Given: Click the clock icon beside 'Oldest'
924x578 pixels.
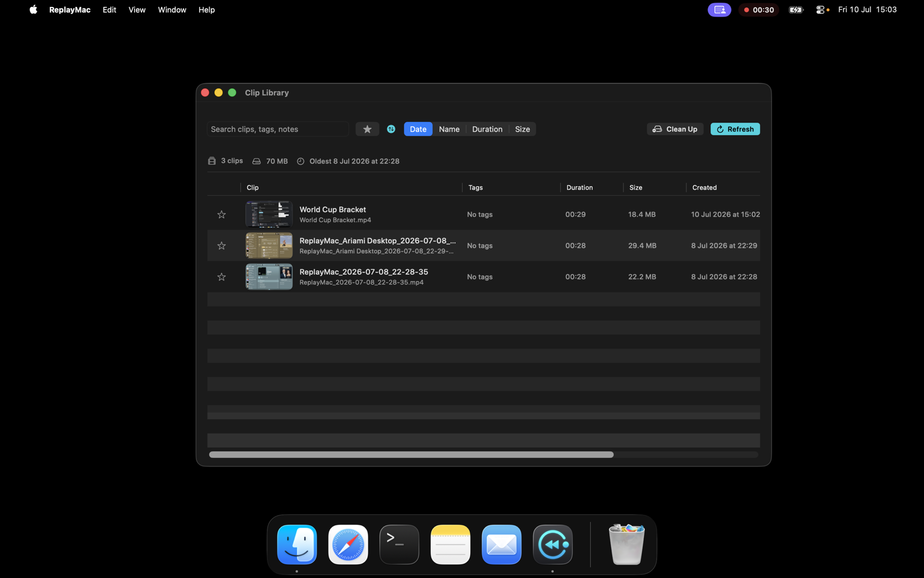Looking at the screenshot, I should click(300, 161).
